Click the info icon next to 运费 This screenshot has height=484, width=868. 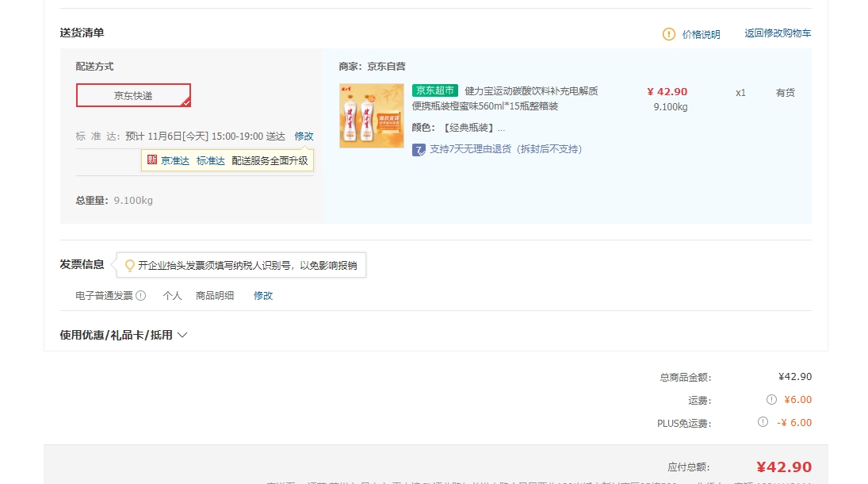coord(771,400)
